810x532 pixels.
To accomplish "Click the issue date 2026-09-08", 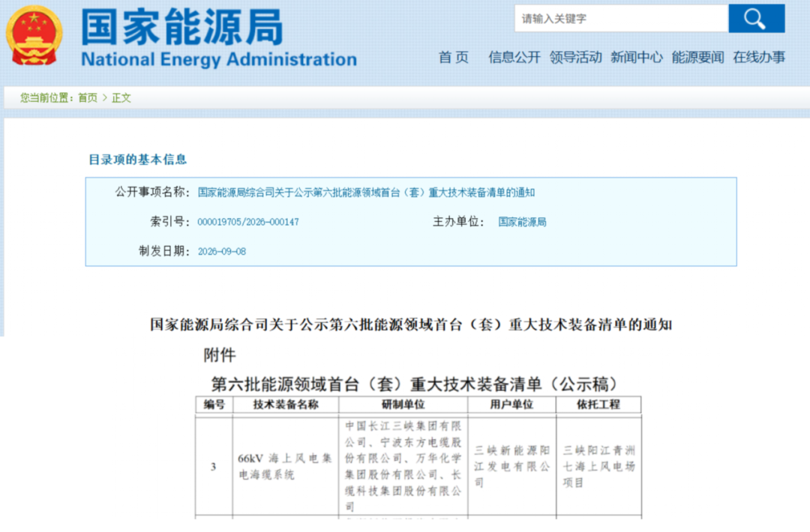I will pos(221,251).
